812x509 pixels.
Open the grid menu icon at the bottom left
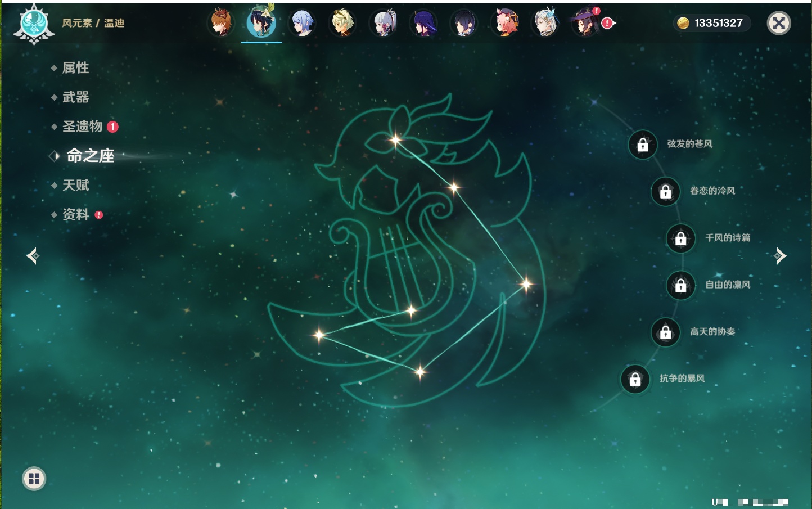pyautogui.click(x=34, y=479)
